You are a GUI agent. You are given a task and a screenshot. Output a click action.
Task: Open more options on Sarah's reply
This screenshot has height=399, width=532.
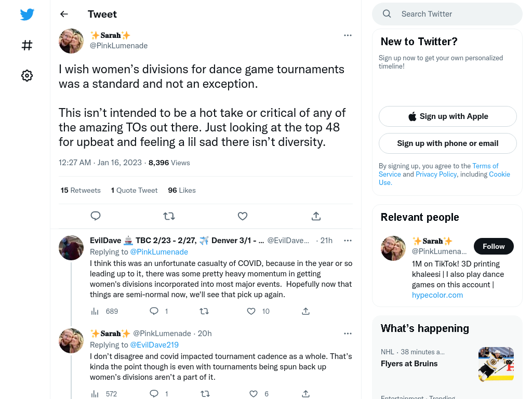click(348, 334)
